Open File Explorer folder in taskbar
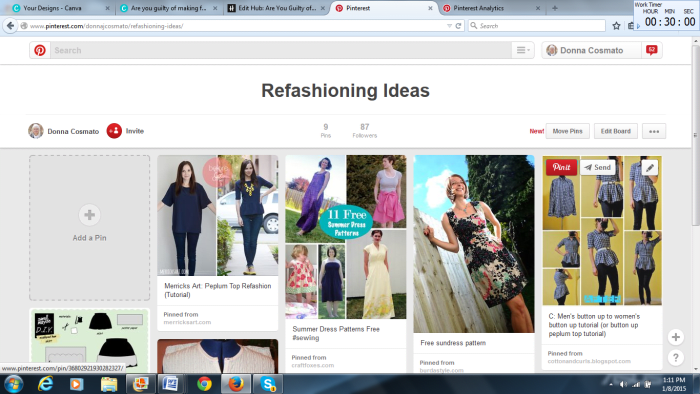 [108, 384]
